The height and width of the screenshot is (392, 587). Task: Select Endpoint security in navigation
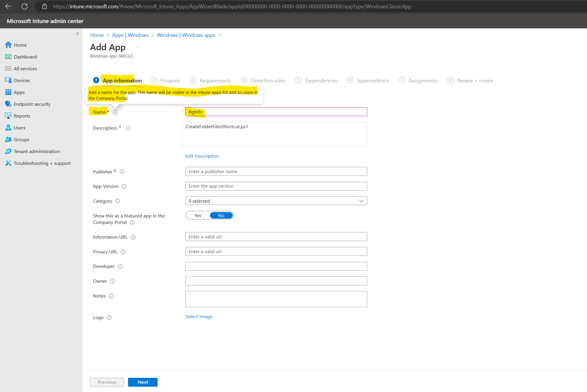tap(32, 104)
